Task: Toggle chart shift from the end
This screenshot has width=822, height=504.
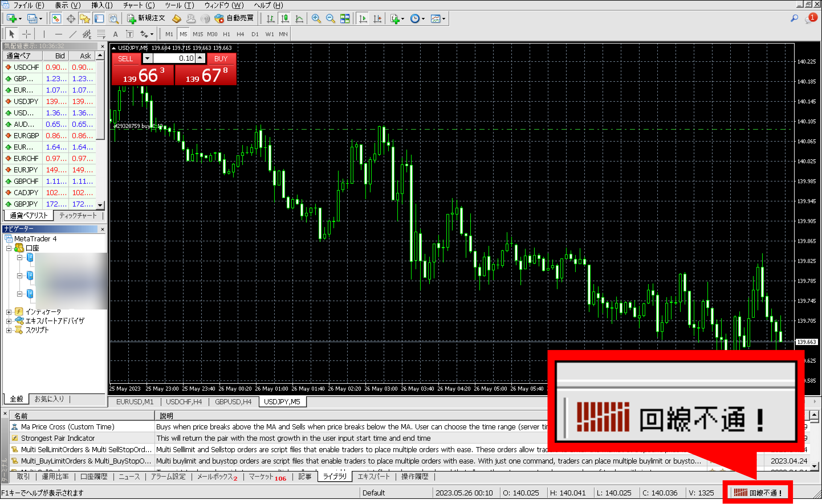Action: pyautogui.click(x=377, y=18)
